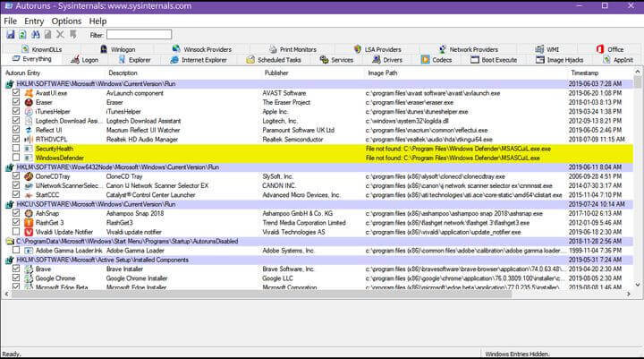This screenshot has width=644, height=359.
Task: Select 'Ashampoo GmbH & Co. KG' publisher
Action: coord(297,213)
